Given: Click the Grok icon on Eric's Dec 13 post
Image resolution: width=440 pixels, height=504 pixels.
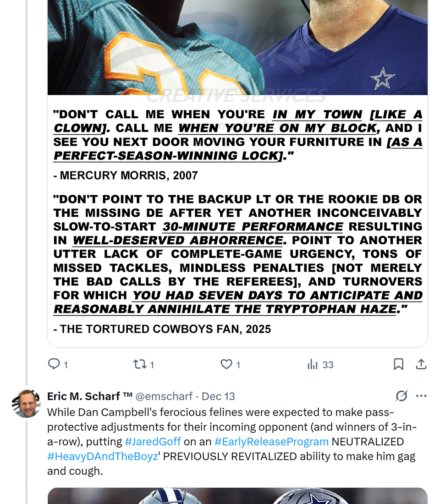Looking at the screenshot, I should [x=401, y=396].
